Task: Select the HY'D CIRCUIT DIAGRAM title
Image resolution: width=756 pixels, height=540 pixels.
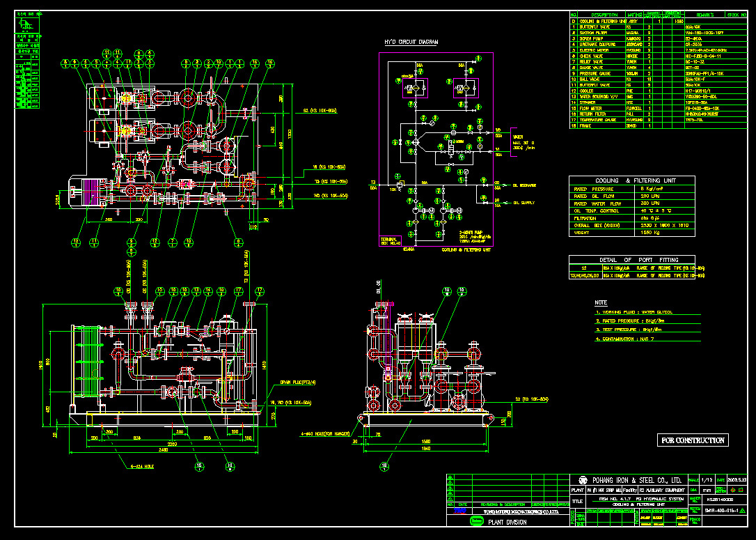Action: click(x=411, y=43)
